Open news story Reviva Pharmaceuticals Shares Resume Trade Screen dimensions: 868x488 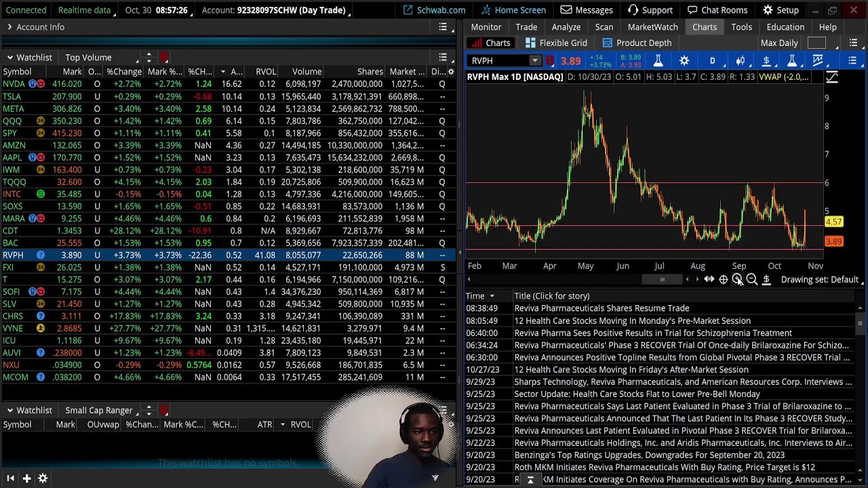(x=601, y=308)
